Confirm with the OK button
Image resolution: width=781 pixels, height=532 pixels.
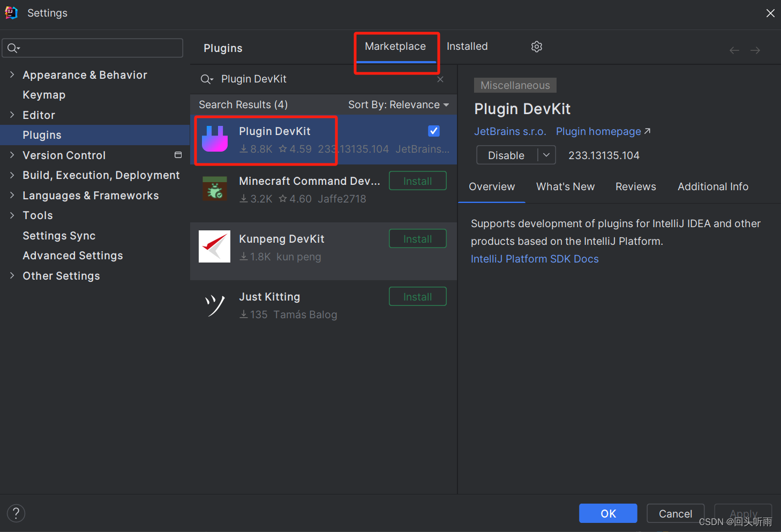(608, 513)
